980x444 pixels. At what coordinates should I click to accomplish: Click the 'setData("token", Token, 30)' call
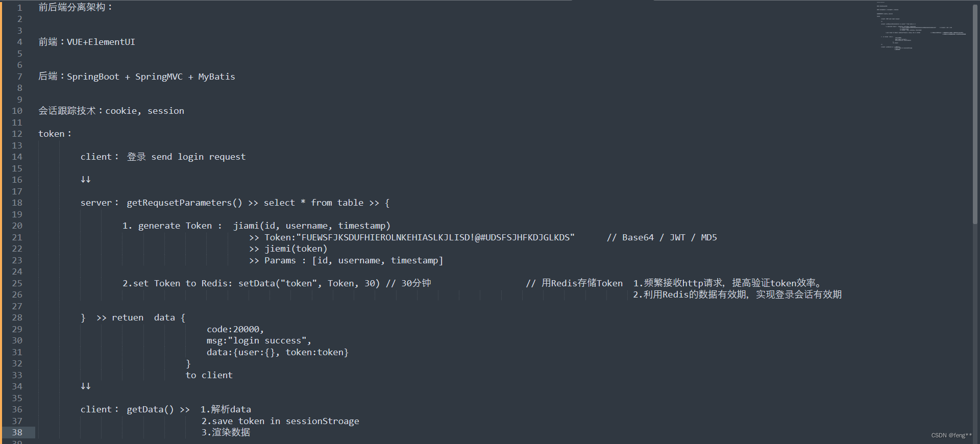click(309, 283)
